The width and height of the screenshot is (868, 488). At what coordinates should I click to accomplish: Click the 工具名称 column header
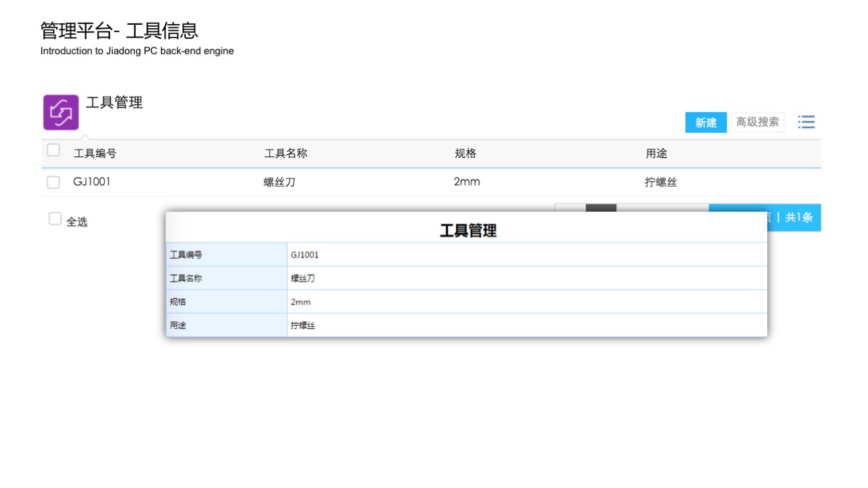pos(286,154)
